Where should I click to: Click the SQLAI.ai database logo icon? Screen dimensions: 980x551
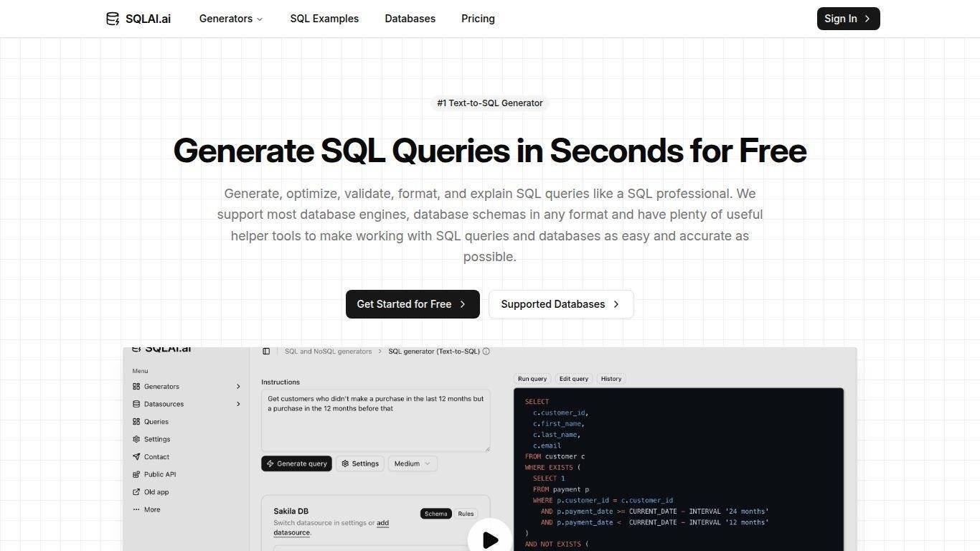[x=113, y=19]
